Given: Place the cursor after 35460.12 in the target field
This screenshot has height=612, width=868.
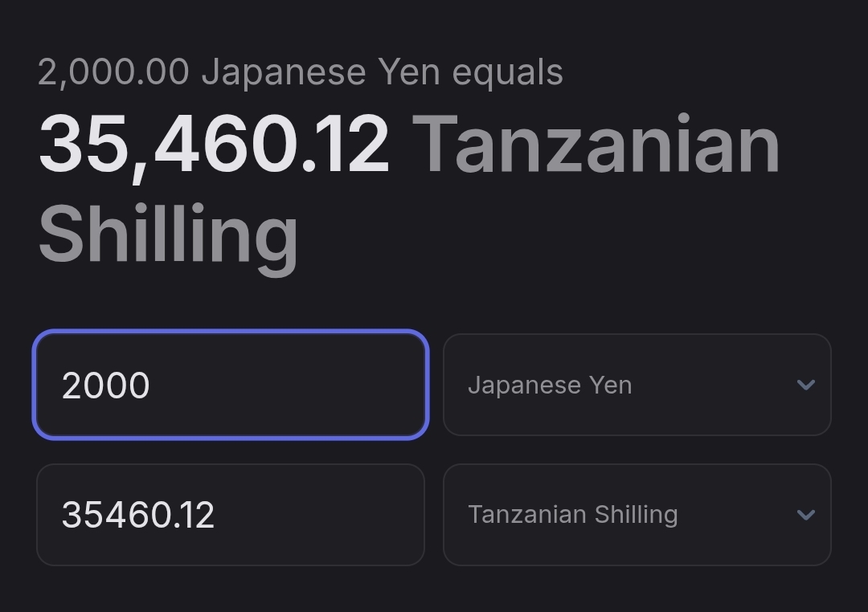Looking at the screenshot, I should click(x=216, y=515).
